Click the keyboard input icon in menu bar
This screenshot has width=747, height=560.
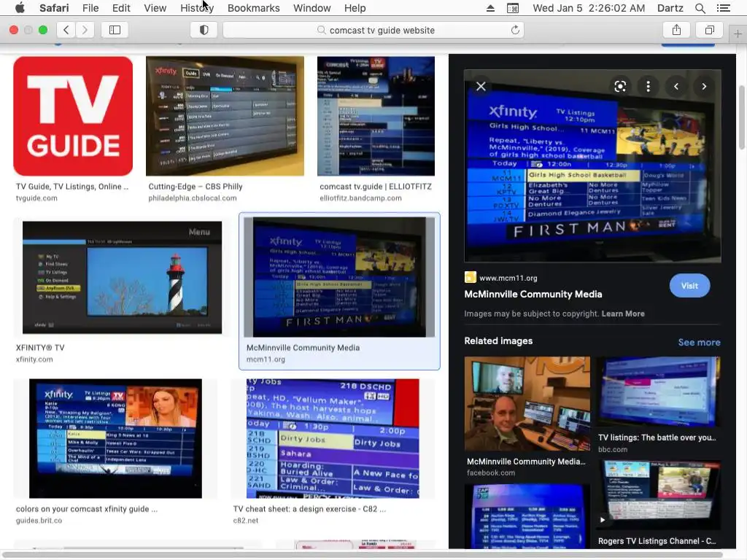pos(513,8)
